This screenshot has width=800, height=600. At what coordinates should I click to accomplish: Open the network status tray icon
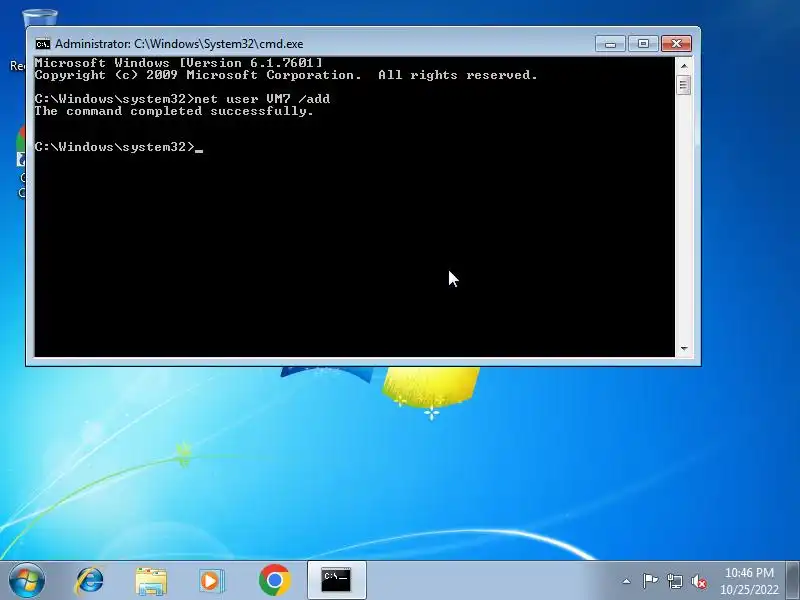674,581
